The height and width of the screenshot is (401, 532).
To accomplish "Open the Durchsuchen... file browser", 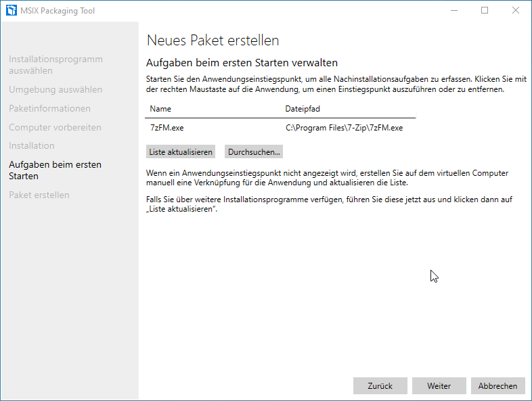I will click(x=254, y=152).
